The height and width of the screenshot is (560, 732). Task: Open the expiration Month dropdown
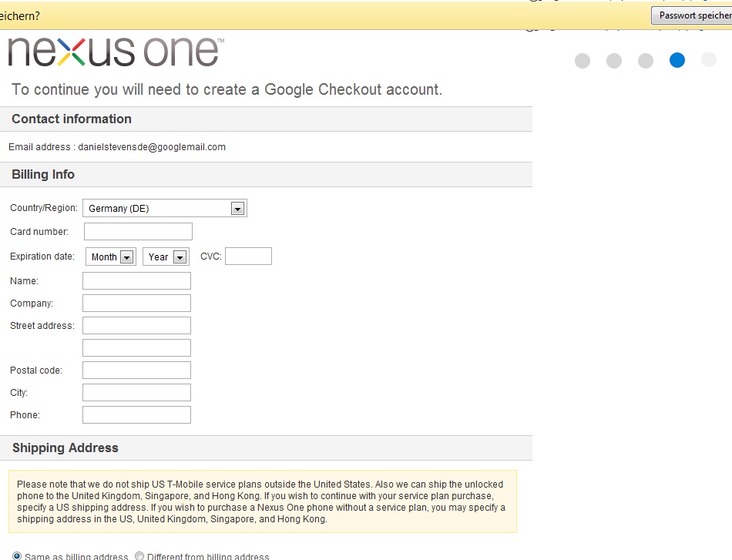click(x=111, y=257)
